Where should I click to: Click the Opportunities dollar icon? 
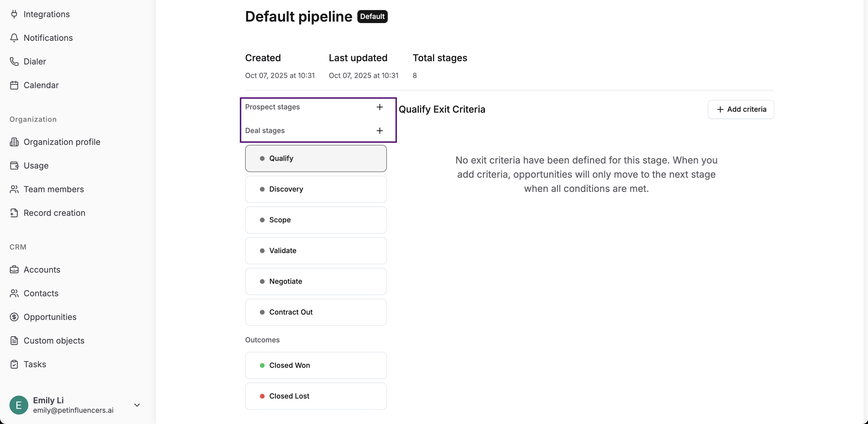[14, 317]
